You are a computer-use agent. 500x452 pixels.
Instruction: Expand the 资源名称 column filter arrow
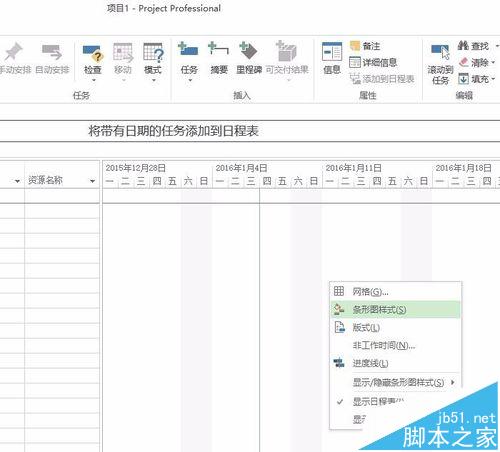click(92, 181)
